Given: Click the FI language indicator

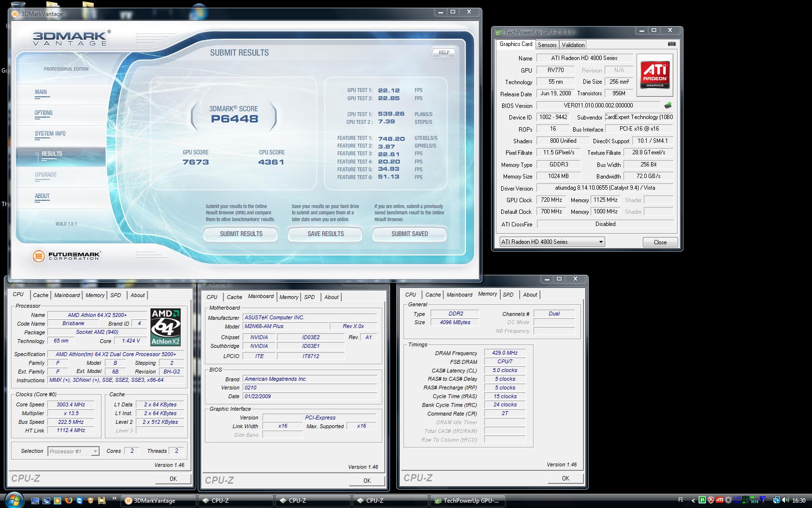Looking at the screenshot, I should coord(681,500).
